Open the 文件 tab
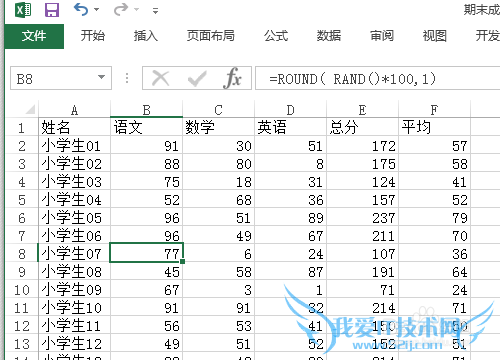 [x=34, y=36]
